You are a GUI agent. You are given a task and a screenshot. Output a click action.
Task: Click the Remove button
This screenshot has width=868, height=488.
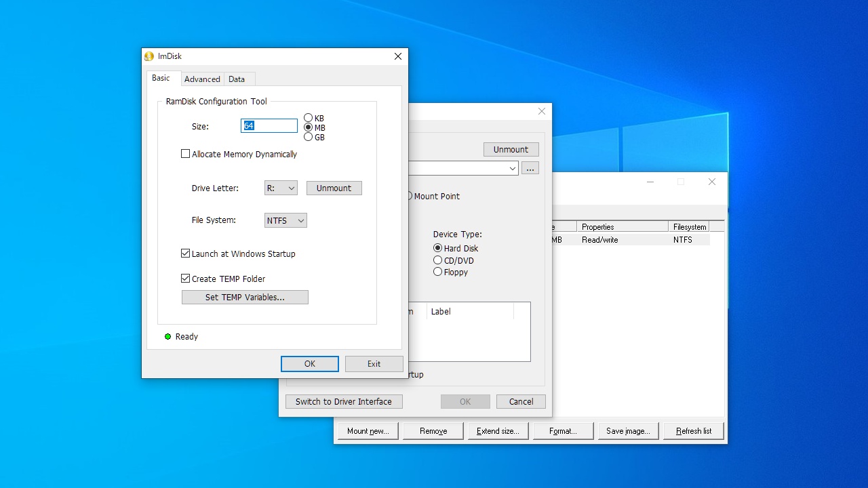433,431
